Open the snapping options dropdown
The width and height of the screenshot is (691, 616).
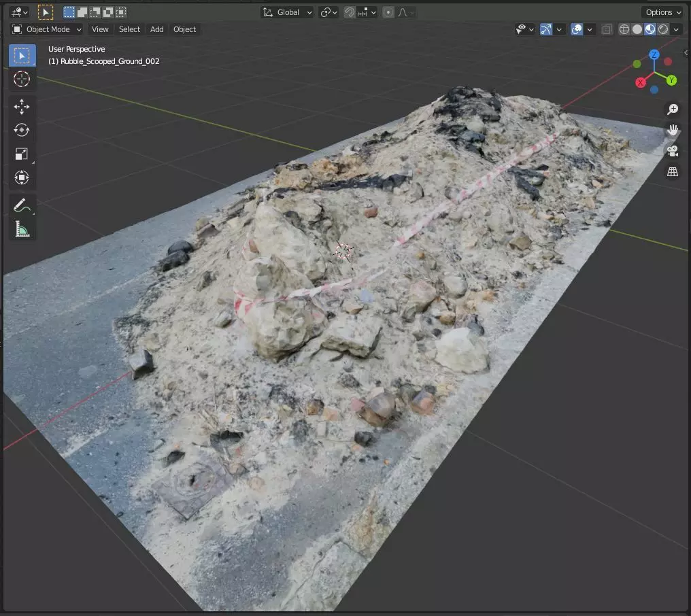coord(367,12)
